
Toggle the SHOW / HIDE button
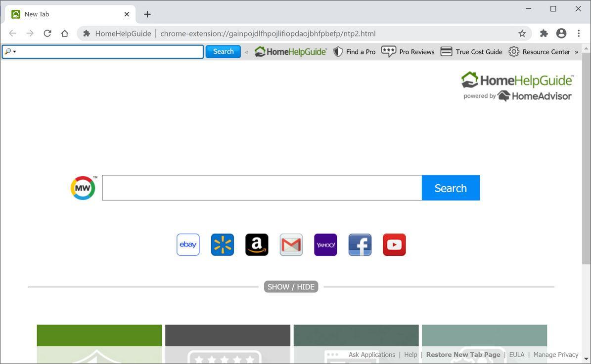click(x=291, y=287)
